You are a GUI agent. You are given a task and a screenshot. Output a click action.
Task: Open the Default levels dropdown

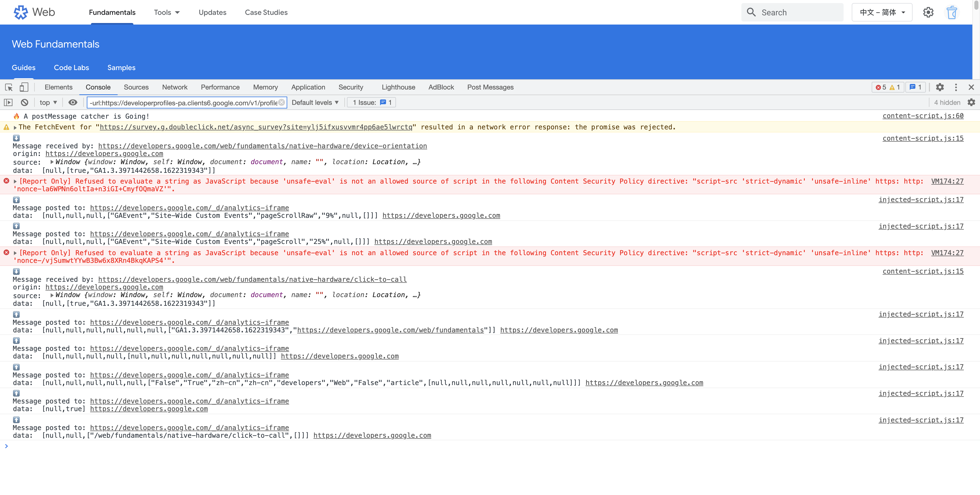[x=315, y=103]
